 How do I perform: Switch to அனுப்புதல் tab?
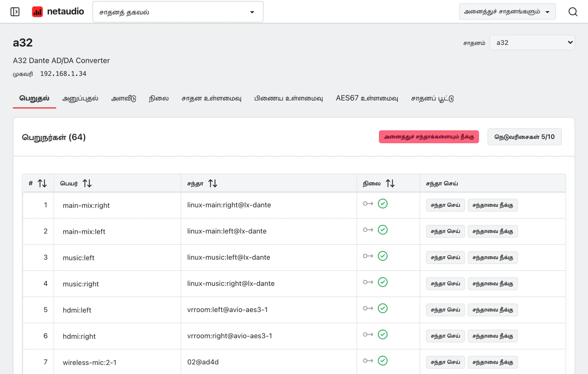(x=80, y=98)
